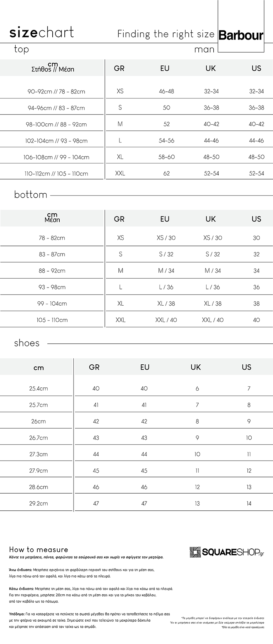Select the 26.7cm shoe length row
This screenshot has height=644, width=273.
click(136, 438)
